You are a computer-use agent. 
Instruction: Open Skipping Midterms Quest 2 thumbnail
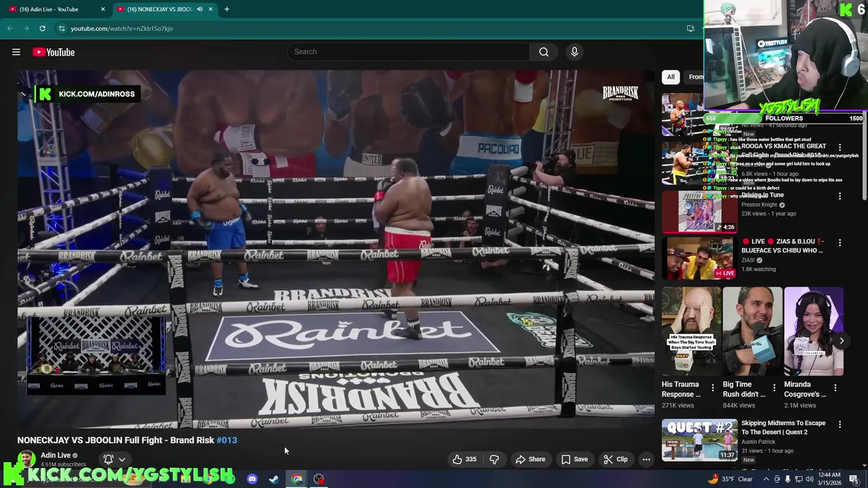699,440
